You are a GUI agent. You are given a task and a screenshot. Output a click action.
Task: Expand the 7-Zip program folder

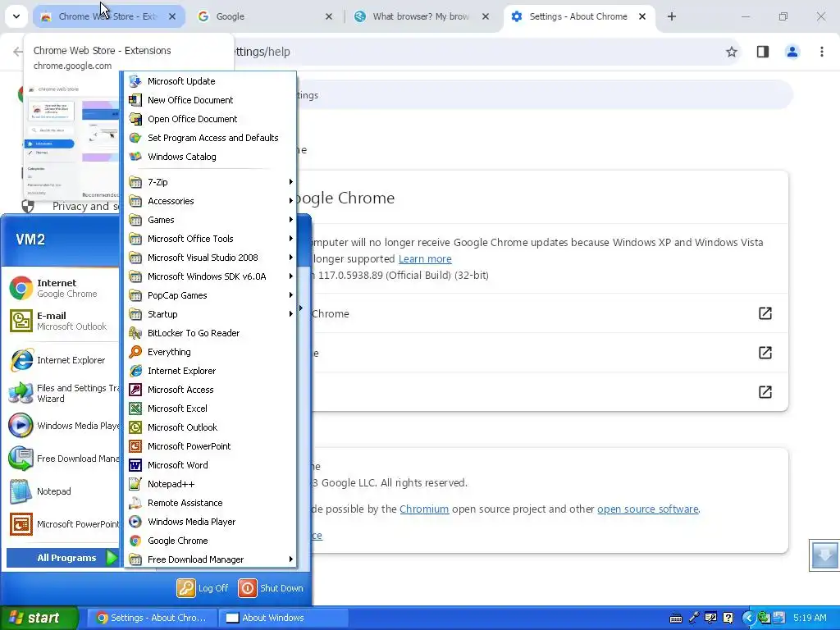pos(210,182)
